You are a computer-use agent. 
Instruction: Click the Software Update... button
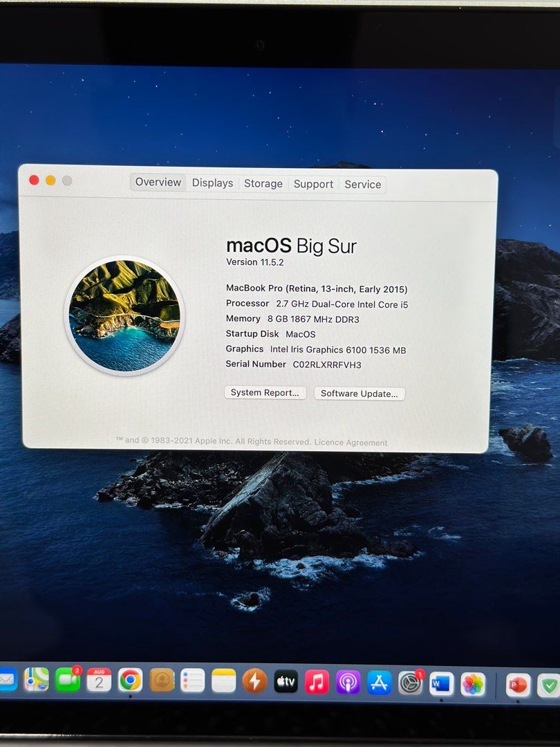click(360, 394)
